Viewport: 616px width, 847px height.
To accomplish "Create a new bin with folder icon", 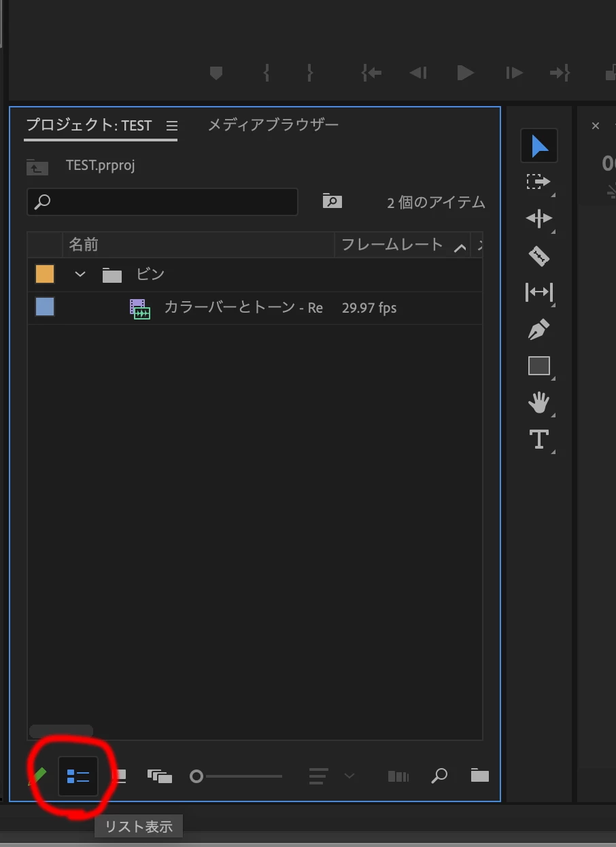I will (480, 776).
